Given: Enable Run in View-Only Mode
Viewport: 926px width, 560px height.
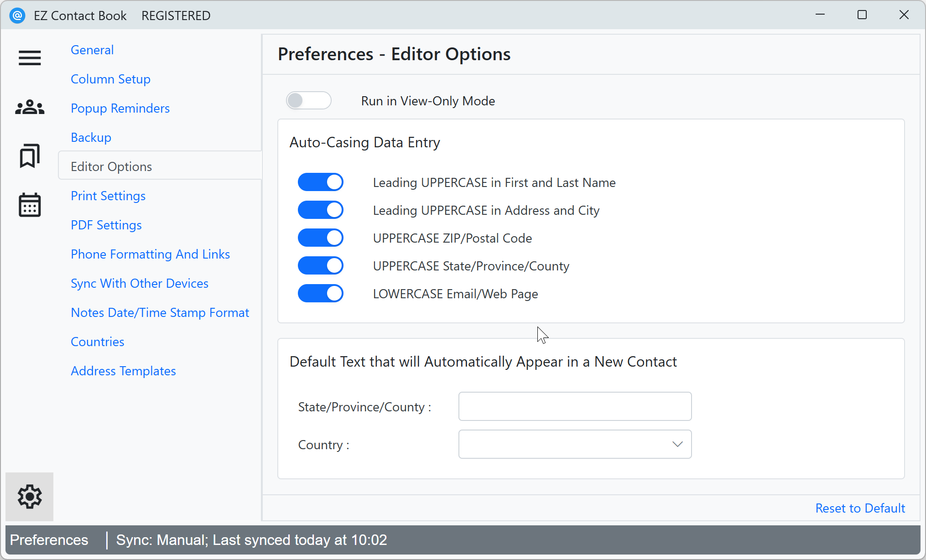Looking at the screenshot, I should tap(308, 100).
